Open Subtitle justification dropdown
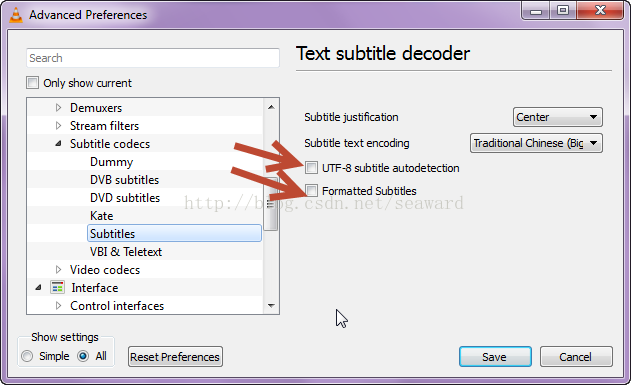The image size is (631, 385). (x=557, y=117)
